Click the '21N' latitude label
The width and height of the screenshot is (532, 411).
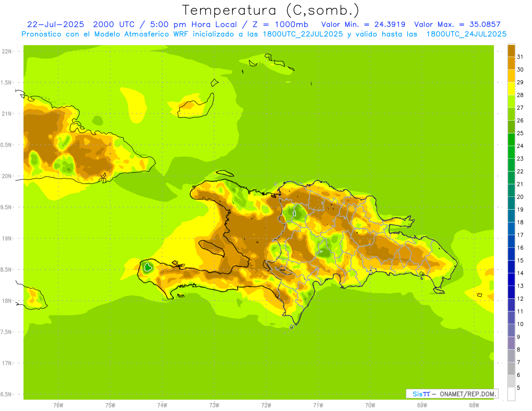point(6,114)
